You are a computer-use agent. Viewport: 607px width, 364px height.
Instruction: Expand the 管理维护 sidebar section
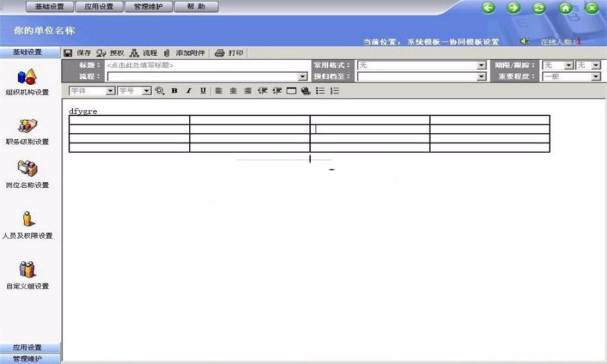[x=30, y=359]
